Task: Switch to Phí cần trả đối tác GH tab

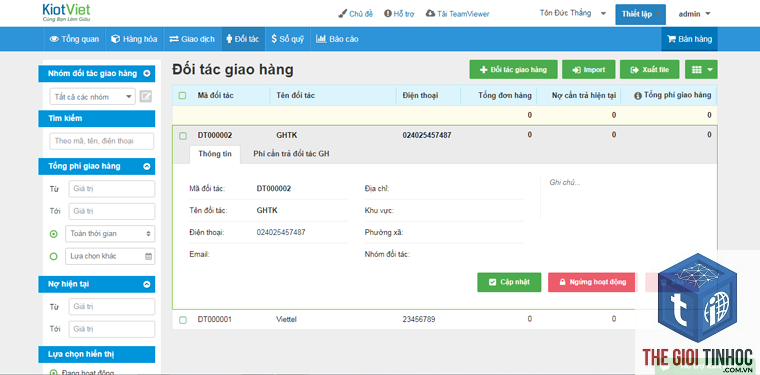Action: pos(292,154)
